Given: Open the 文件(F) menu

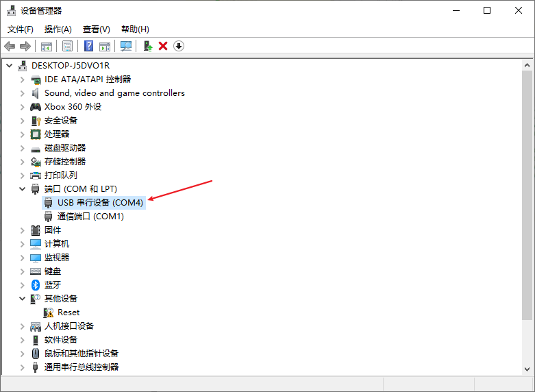Looking at the screenshot, I should pyautogui.click(x=21, y=29).
